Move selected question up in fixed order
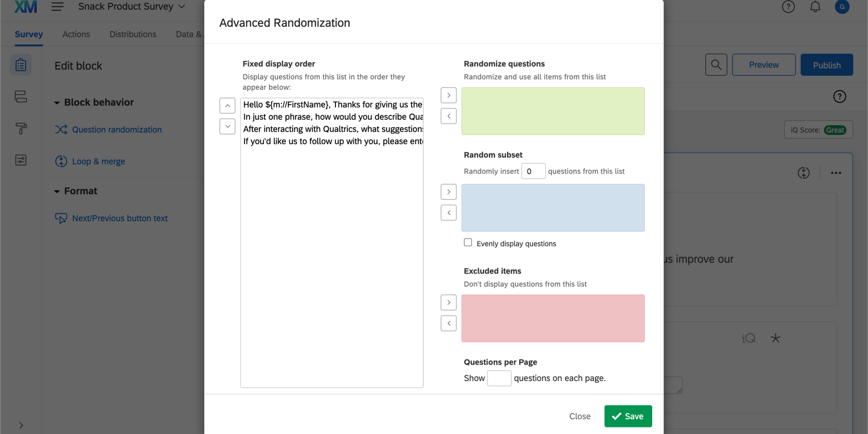The width and height of the screenshot is (868, 434). click(227, 106)
